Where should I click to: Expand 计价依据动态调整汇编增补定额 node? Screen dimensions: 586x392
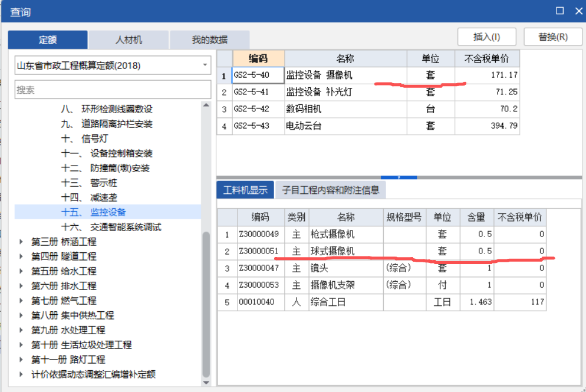(x=21, y=374)
